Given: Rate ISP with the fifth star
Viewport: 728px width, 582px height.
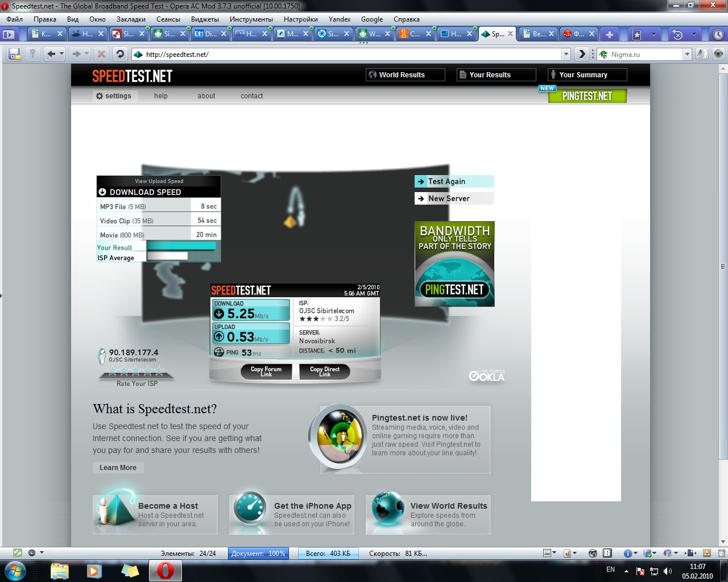Looking at the screenshot, I should point(159,371).
